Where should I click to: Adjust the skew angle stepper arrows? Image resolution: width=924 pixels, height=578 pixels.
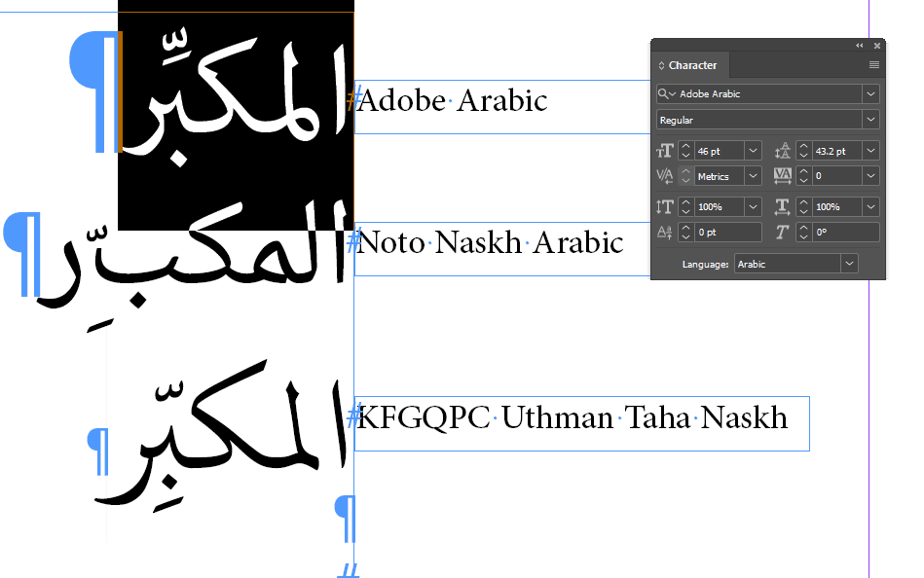pyautogui.click(x=803, y=233)
